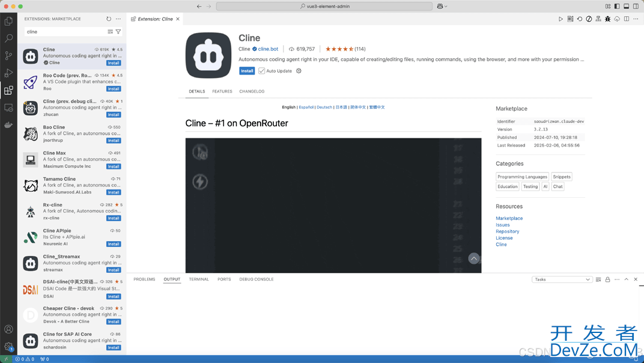This screenshot has height=363, width=644.
Task: Select the DETAILS tab of Cline
Action: pyautogui.click(x=196, y=91)
